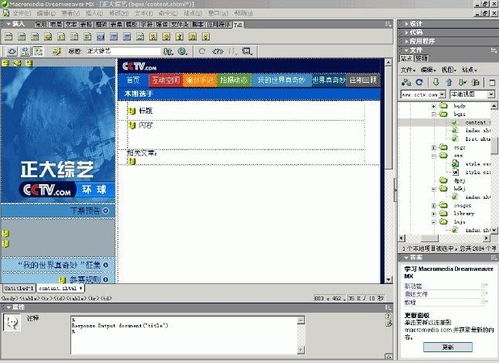The width and height of the screenshot is (499, 363).
Task: Click the green Get files down arrow
Action: 436,82
